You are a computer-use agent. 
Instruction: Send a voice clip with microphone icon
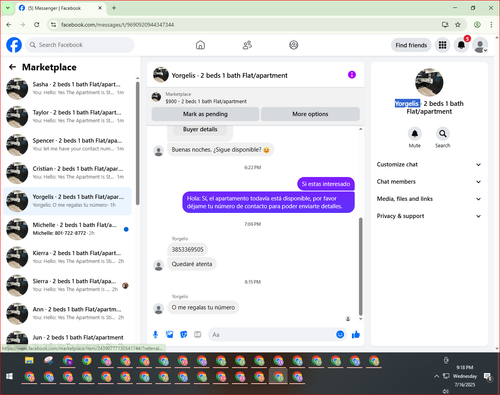click(155, 334)
